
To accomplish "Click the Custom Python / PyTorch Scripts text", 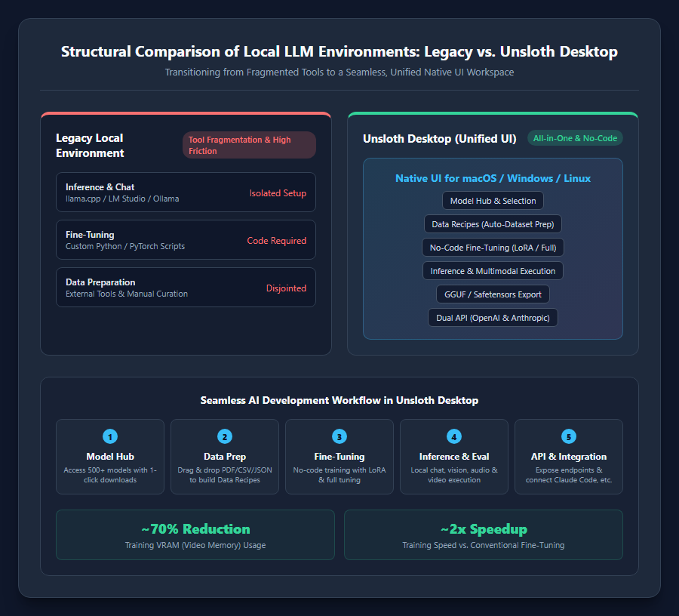I will [x=125, y=246].
